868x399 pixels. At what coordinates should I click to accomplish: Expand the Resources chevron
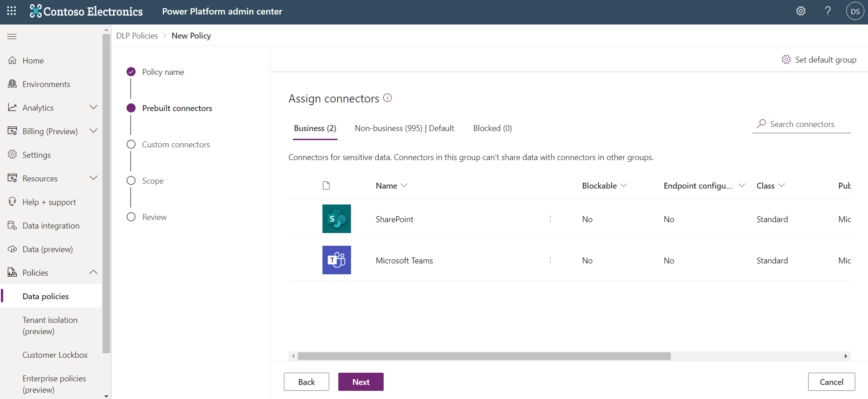point(93,178)
